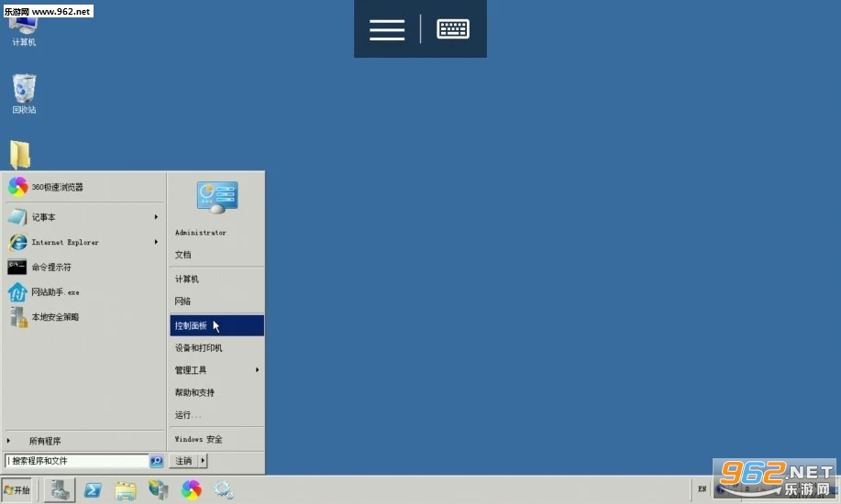
Task: Open 命令提示符 (Command Prompt) in the Start menu
Action: click(x=50, y=268)
